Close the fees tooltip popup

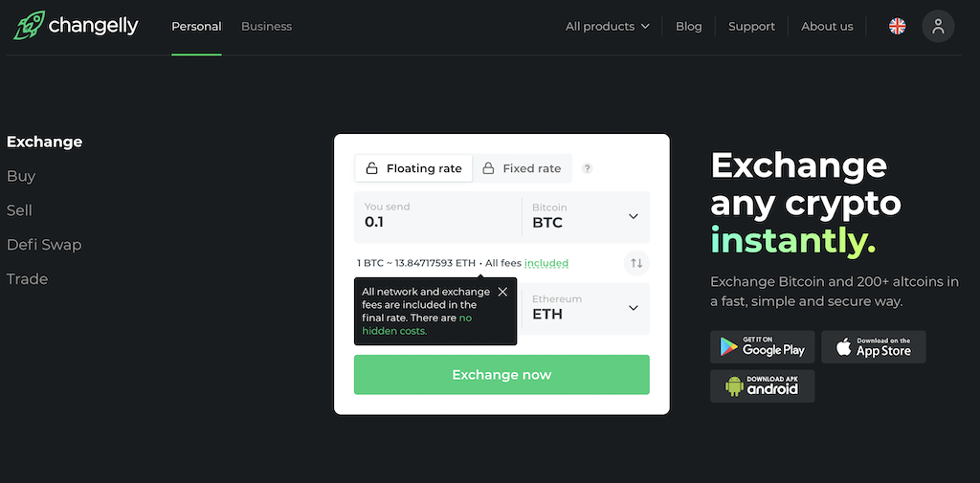point(502,292)
